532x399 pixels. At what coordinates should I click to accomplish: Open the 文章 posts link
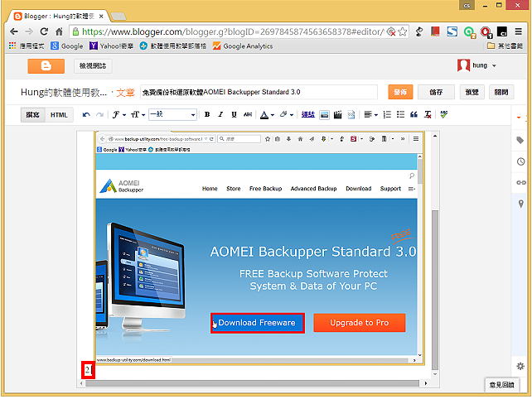pyautogui.click(x=125, y=92)
